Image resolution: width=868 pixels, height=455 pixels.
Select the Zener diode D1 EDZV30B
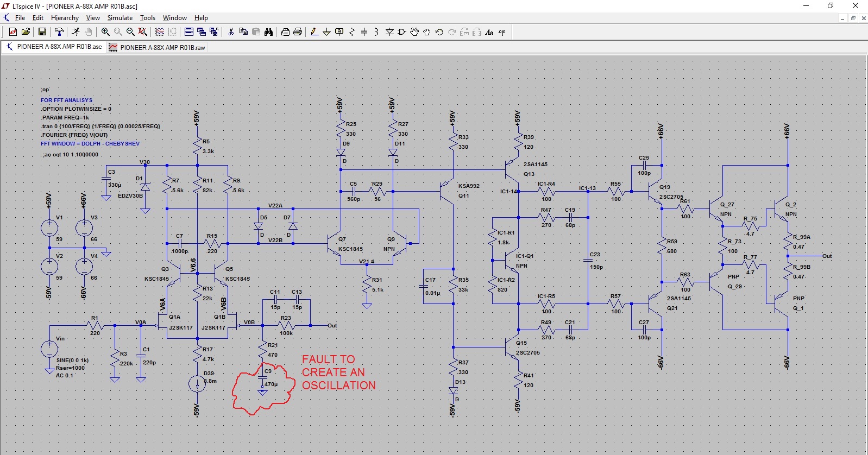coord(145,186)
